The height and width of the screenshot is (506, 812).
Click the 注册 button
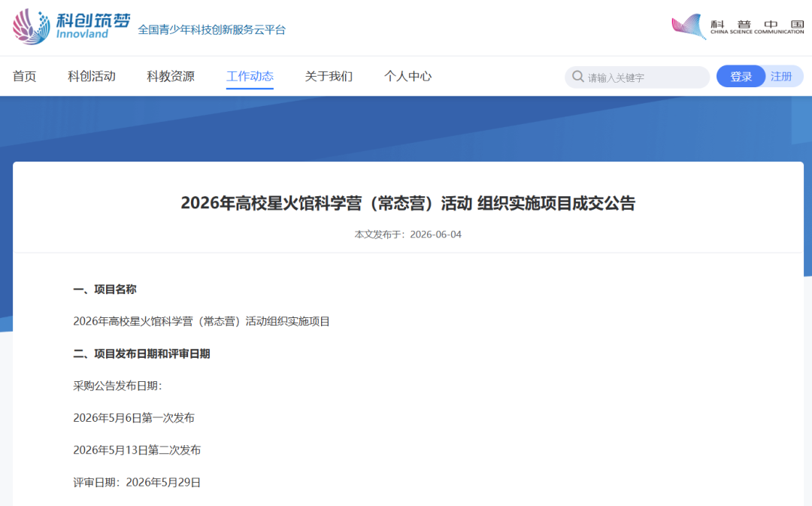[781, 77]
